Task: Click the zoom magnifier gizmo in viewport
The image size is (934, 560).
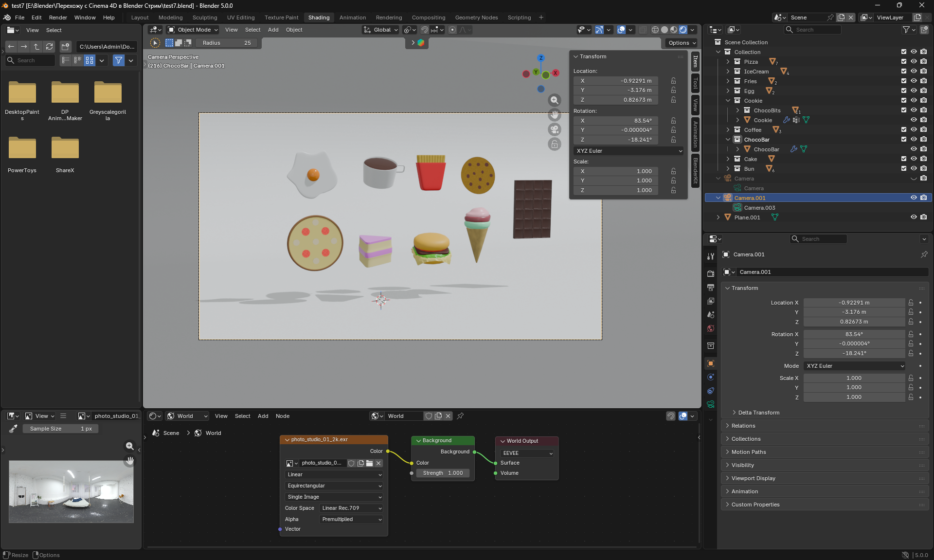Action: [554, 100]
